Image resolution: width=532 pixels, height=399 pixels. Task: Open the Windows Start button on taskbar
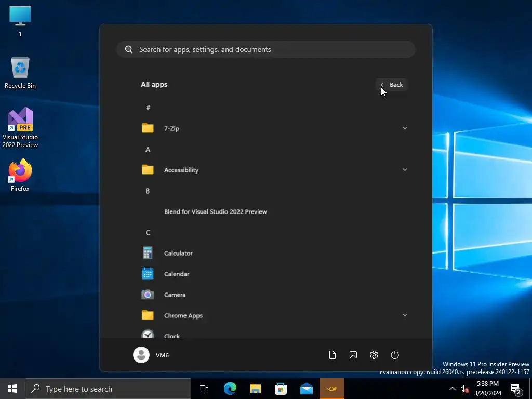[x=12, y=389]
